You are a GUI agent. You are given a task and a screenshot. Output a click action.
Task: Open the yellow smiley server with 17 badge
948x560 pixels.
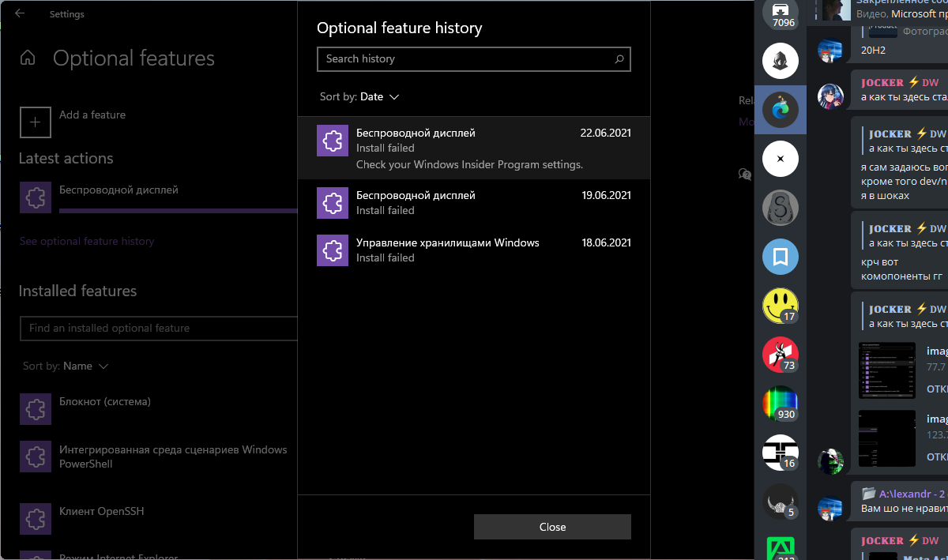click(x=781, y=306)
